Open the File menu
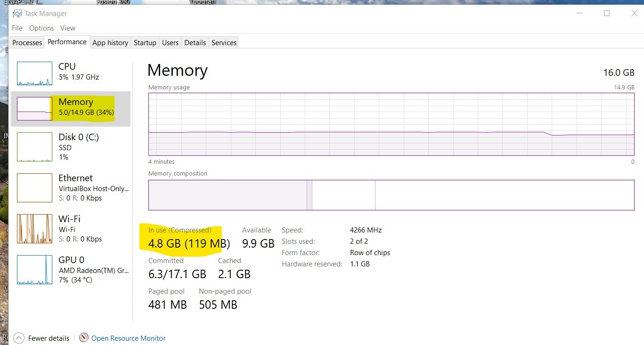Screen dimensions: 644x345 [17, 28]
